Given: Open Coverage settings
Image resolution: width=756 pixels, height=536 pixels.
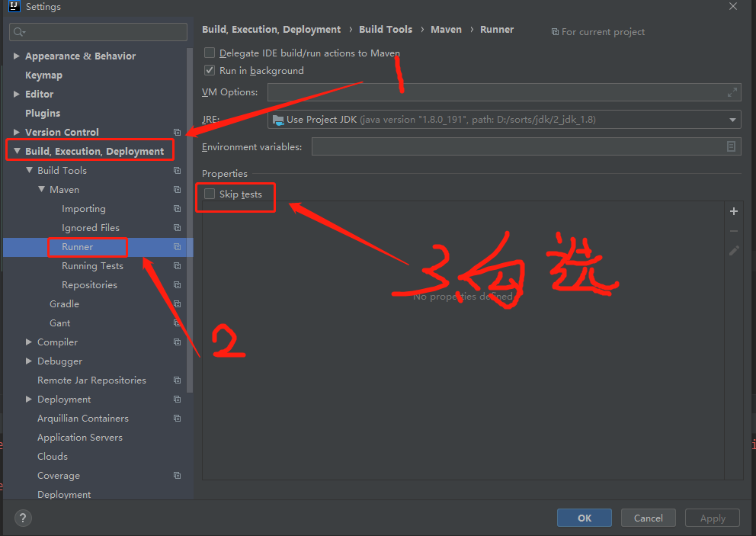Looking at the screenshot, I should (59, 475).
